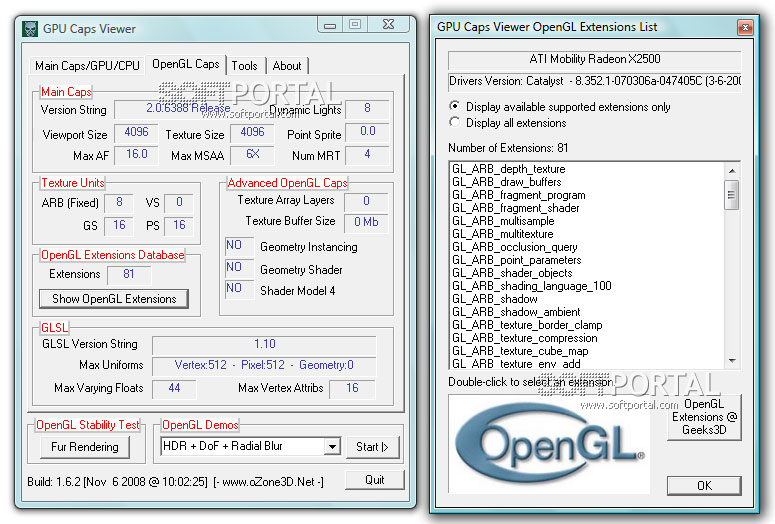Click the Extensions count field 81
The image size is (775, 524).
click(129, 274)
